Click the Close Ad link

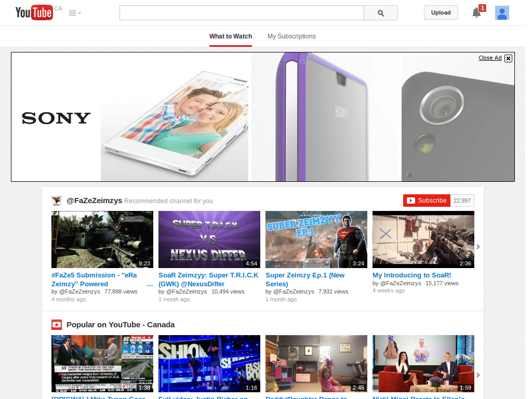click(490, 58)
